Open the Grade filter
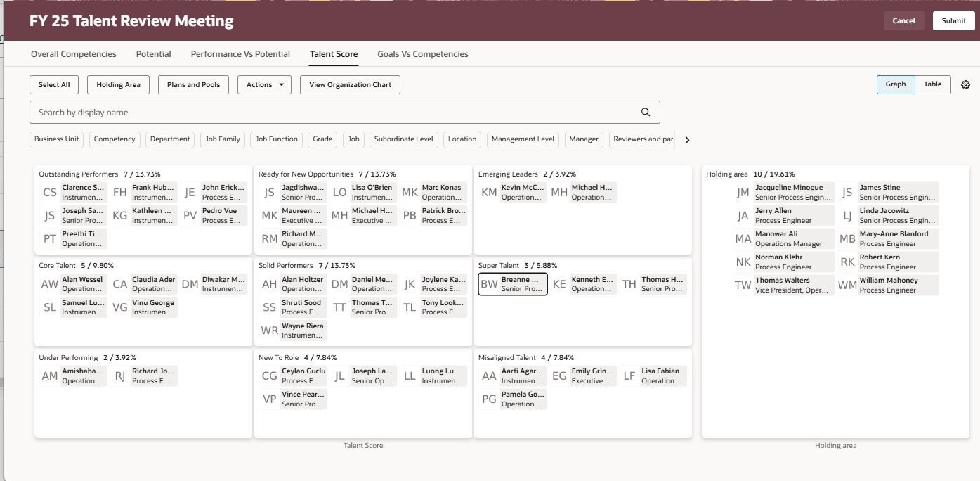The height and width of the screenshot is (481, 980). [x=322, y=139]
